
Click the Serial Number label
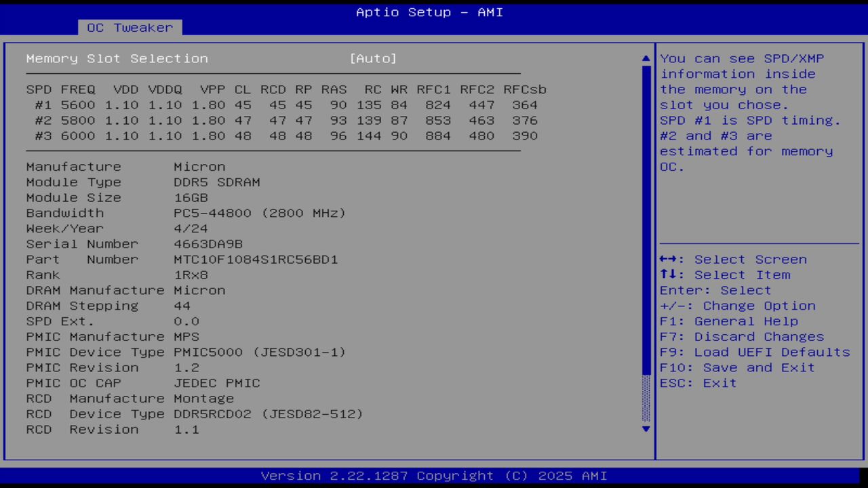coord(82,244)
